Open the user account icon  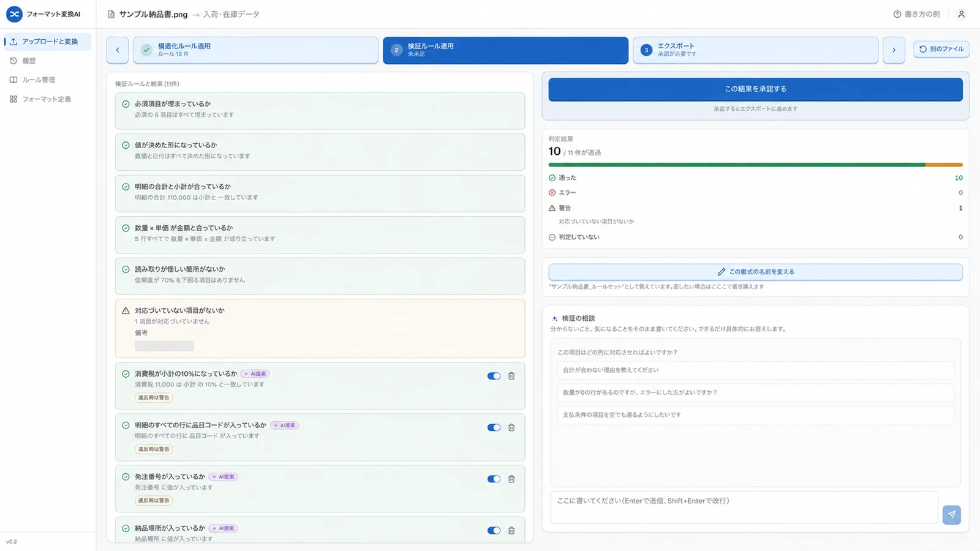pyautogui.click(x=961, y=14)
